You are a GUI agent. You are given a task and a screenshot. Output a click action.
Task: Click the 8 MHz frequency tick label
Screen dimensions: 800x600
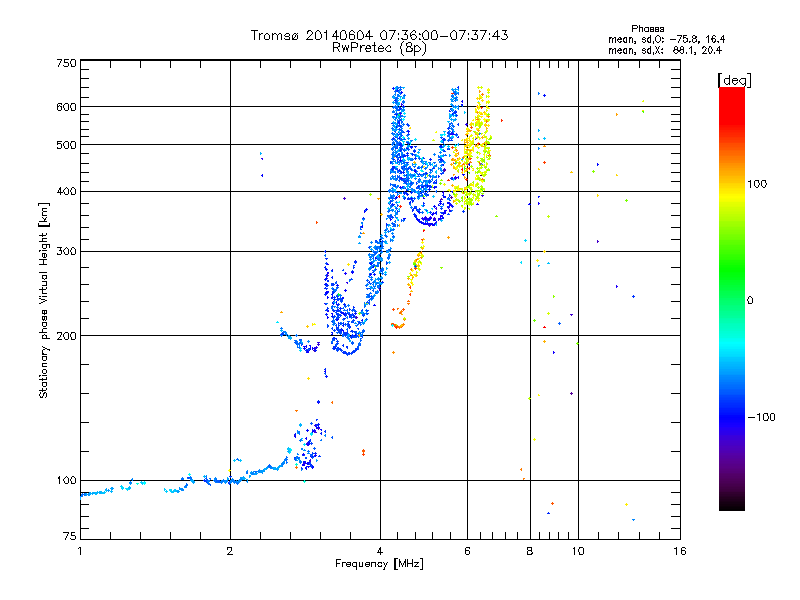530,551
